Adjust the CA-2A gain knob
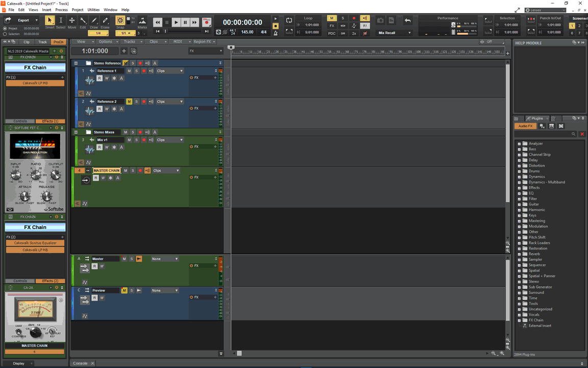 pyautogui.click(x=35, y=331)
